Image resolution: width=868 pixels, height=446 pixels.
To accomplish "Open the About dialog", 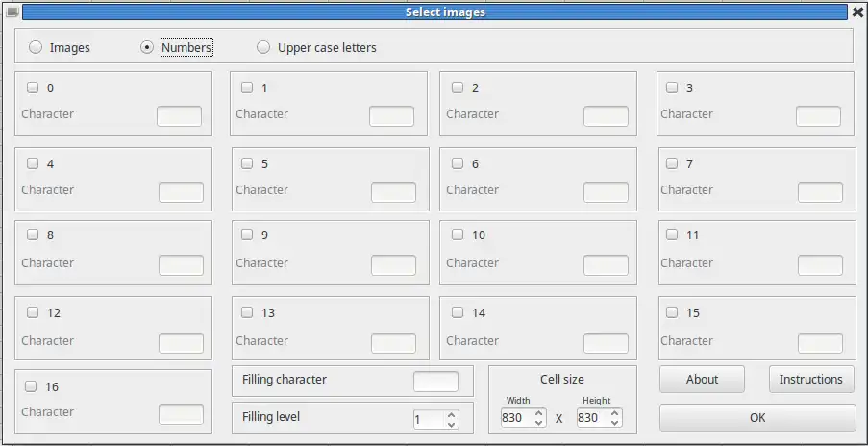I will (x=702, y=379).
